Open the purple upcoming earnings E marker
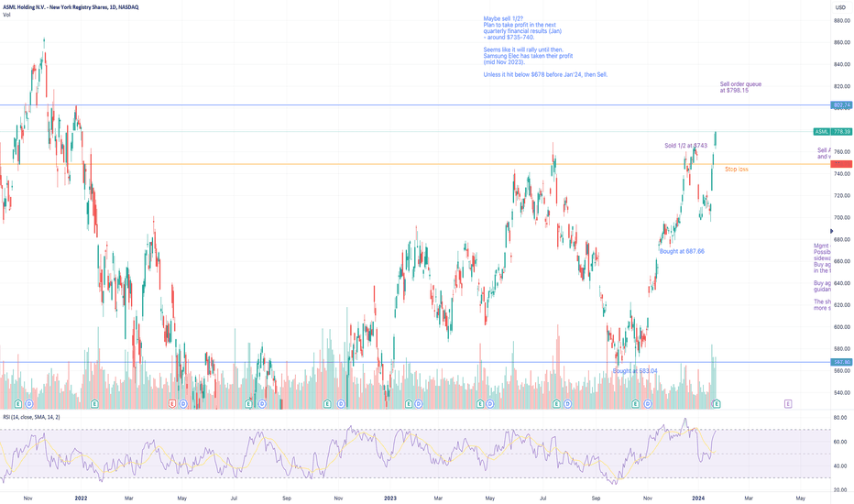This screenshot has width=854, height=504. point(787,404)
